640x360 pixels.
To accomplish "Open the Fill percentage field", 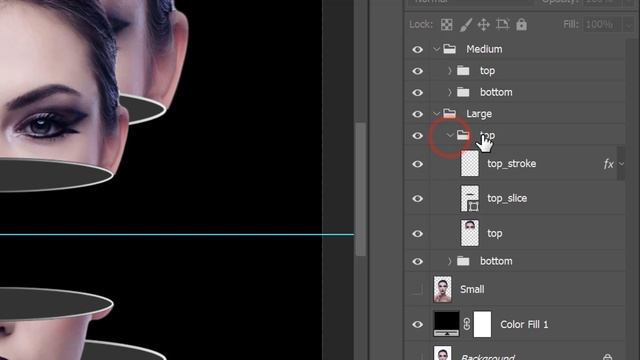I will tap(601, 25).
